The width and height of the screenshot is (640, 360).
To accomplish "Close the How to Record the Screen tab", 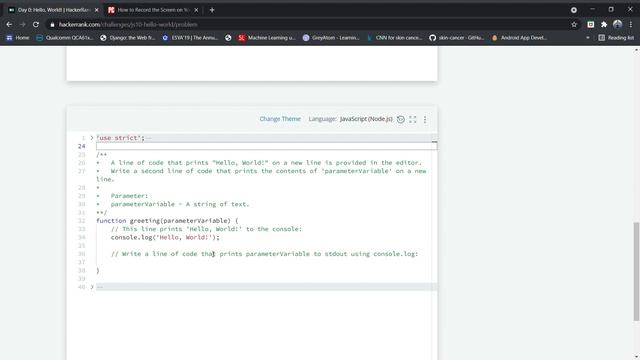I will pyautogui.click(x=196, y=10).
